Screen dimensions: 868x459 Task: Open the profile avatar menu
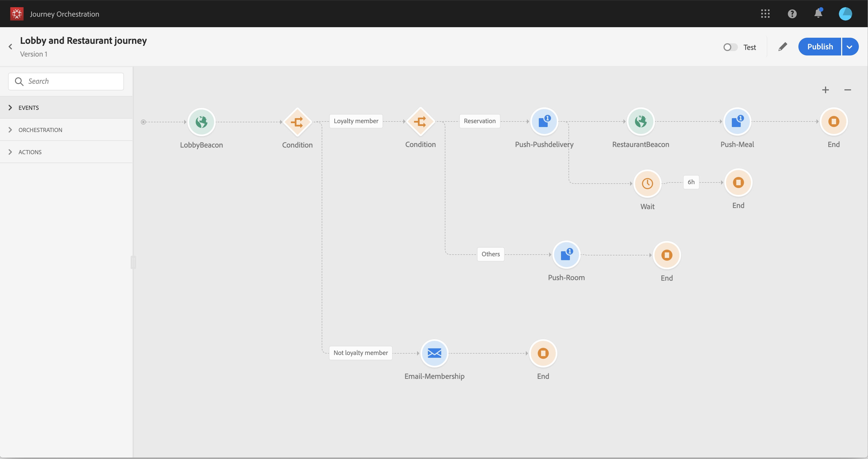coord(846,14)
